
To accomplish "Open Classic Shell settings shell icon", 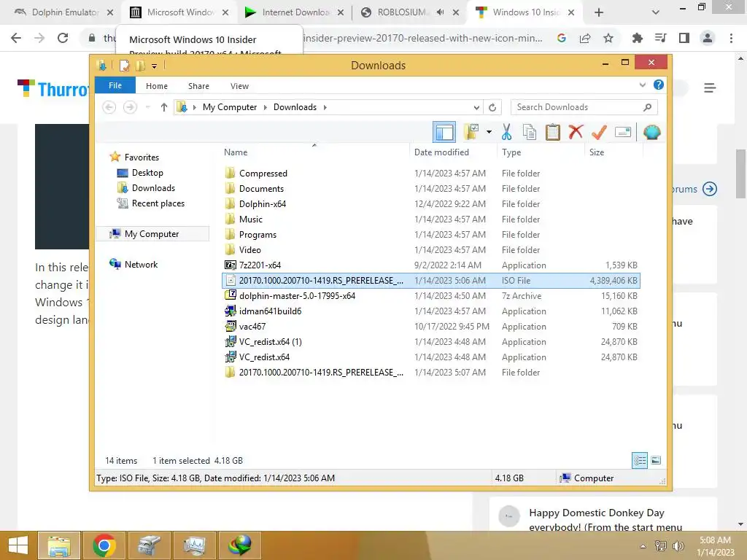I will (x=651, y=132).
